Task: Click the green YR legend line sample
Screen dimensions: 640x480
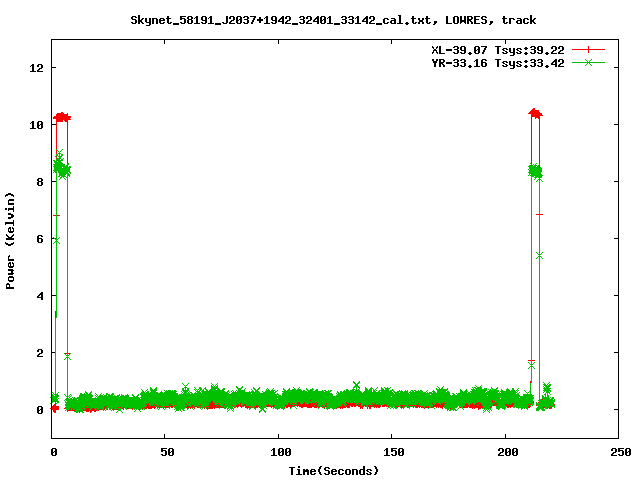Action: [x=588, y=62]
